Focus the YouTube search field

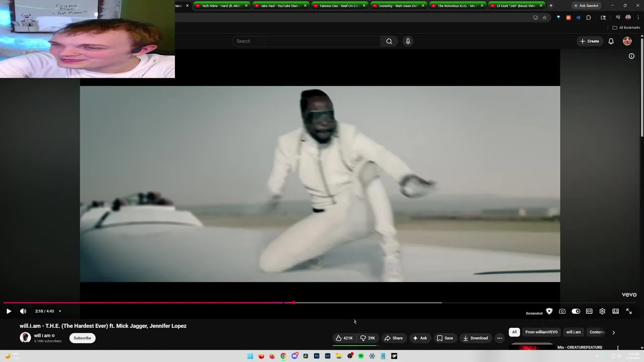(x=306, y=41)
